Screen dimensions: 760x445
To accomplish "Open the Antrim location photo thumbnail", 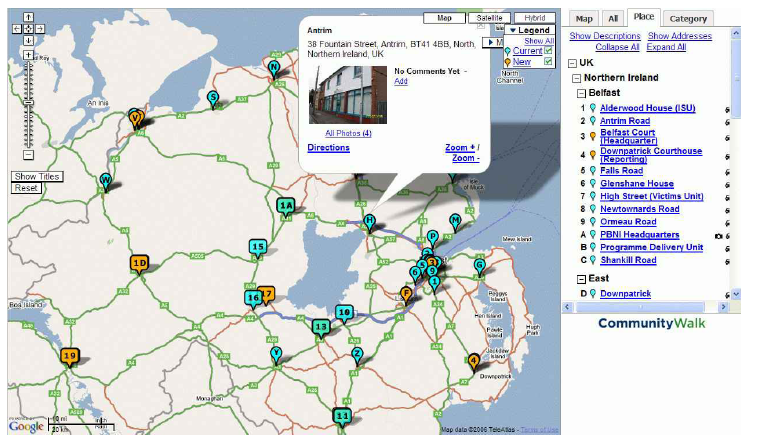I will pos(343,96).
